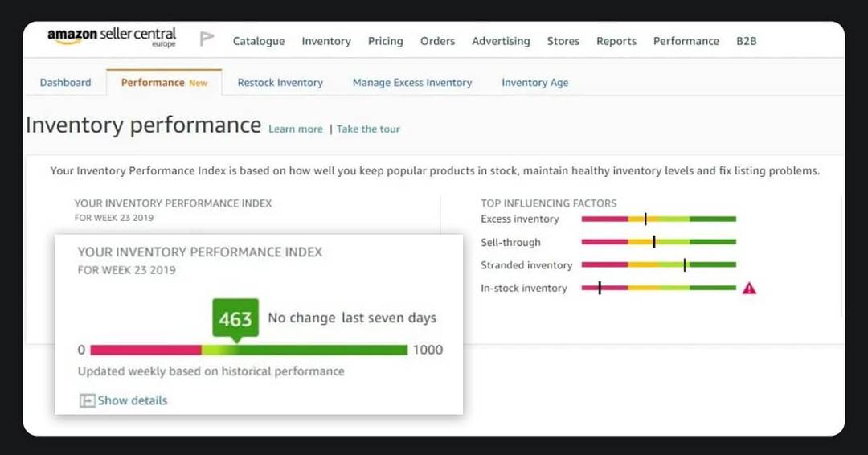
Task: Open the Reports menu
Action: [616, 41]
